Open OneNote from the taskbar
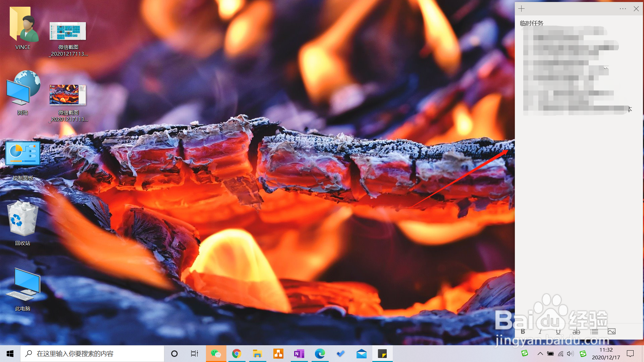The width and height of the screenshot is (644, 362). point(299,354)
